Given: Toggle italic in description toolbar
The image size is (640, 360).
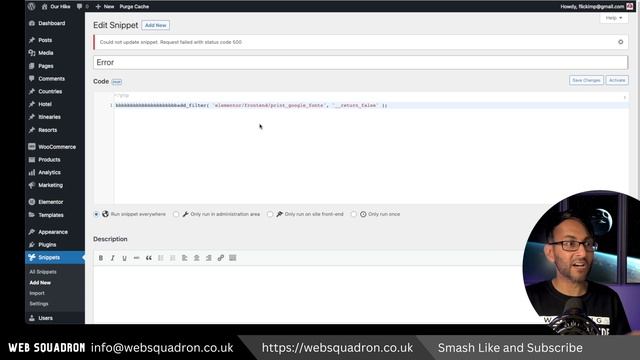Looking at the screenshot, I should pyautogui.click(x=113, y=258).
